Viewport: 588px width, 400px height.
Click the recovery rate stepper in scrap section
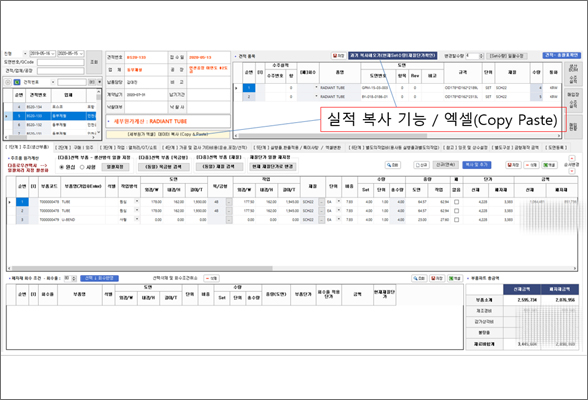pos(74,278)
